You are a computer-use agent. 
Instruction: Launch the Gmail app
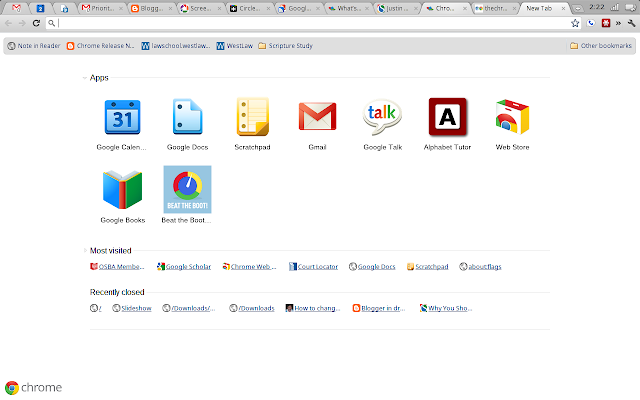click(x=317, y=117)
